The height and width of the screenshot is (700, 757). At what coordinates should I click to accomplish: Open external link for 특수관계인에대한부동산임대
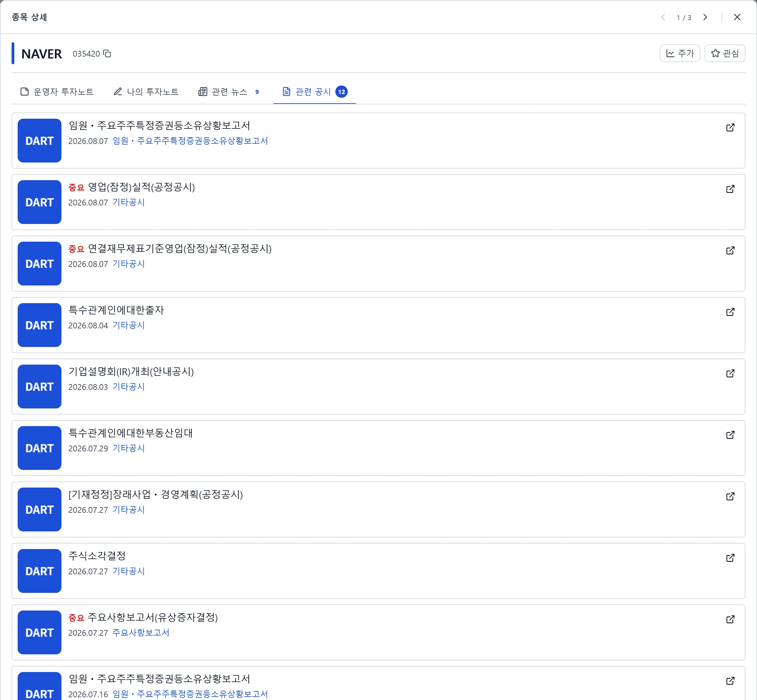click(730, 435)
